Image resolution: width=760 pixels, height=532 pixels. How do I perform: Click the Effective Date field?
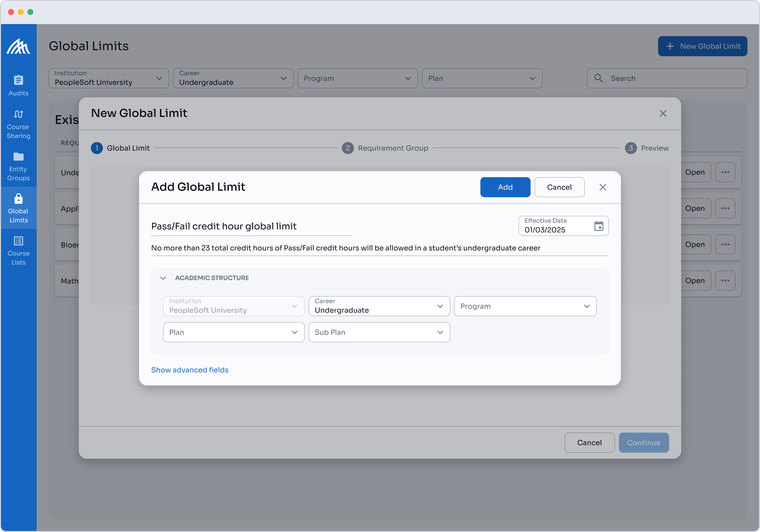563,226
